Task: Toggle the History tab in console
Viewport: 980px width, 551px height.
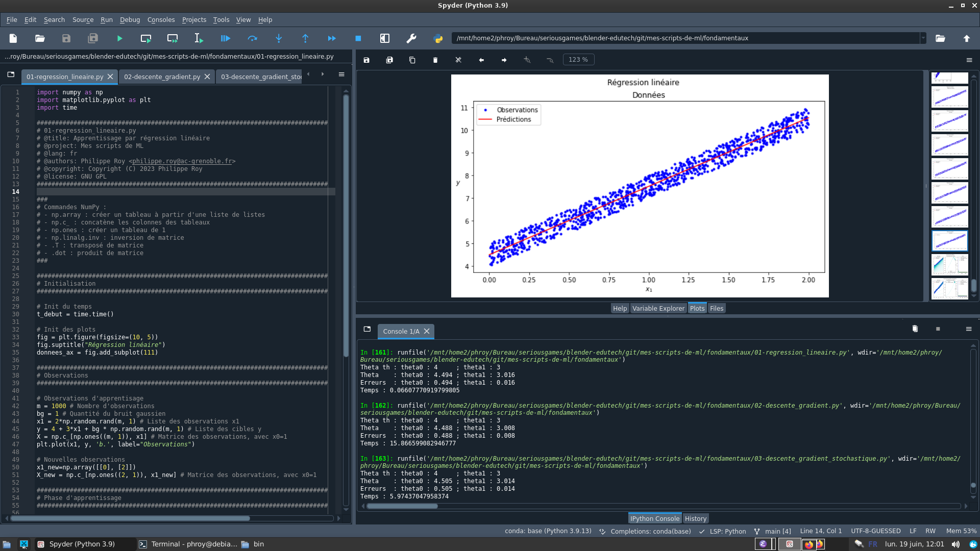Action: (x=695, y=518)
